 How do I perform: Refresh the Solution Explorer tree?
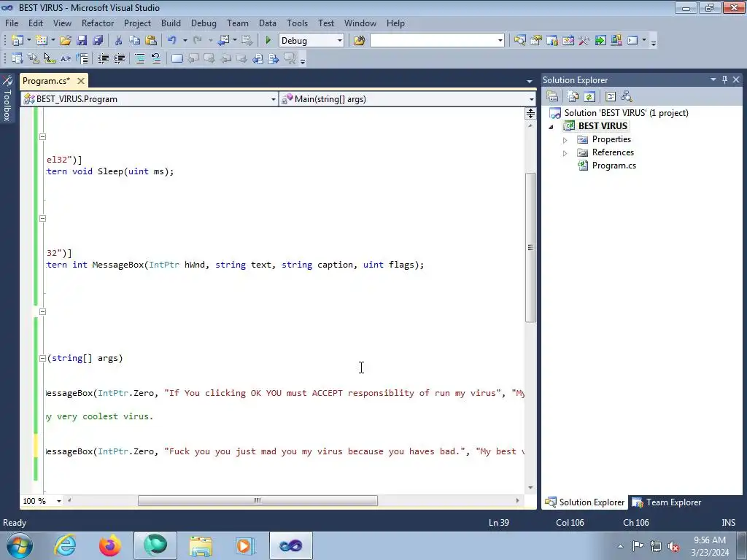coord(589,97)
